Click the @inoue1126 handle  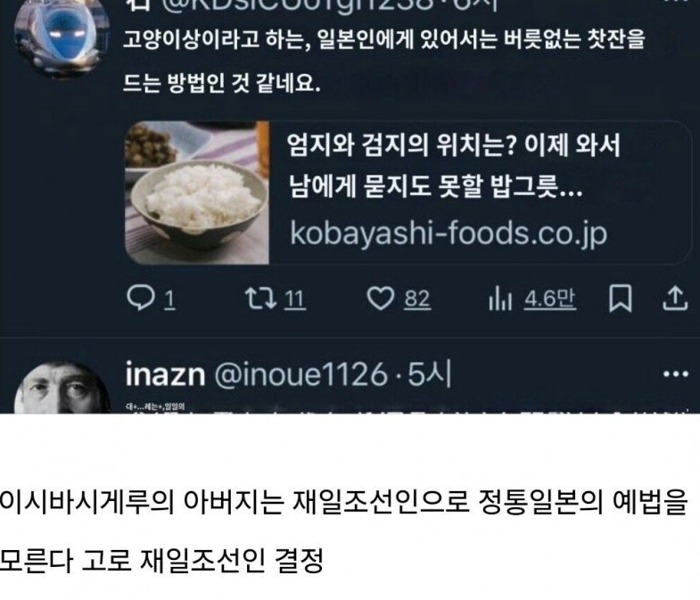[x=301, y=374]
